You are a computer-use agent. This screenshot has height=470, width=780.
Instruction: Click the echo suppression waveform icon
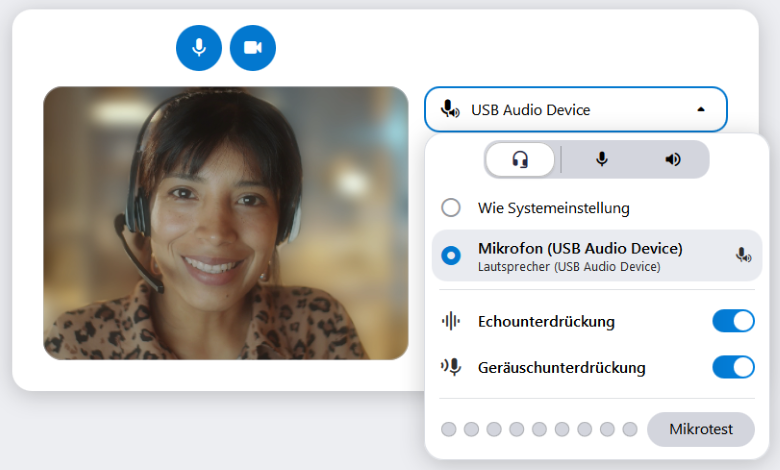click(451, 321)
